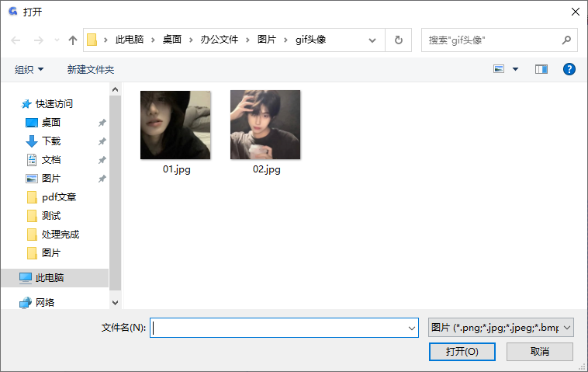This screenshot has width=588, height=372.
Task: Toggle the preview pane icon
Action: (541, 69)
